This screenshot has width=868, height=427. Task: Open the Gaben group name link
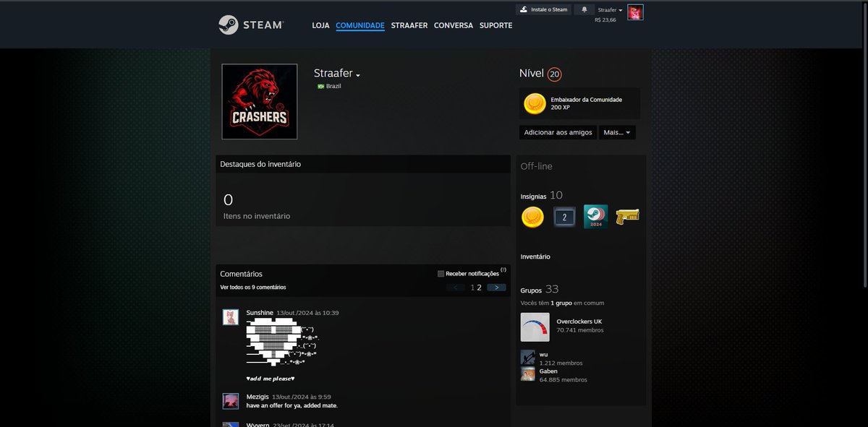click(549, 371)
